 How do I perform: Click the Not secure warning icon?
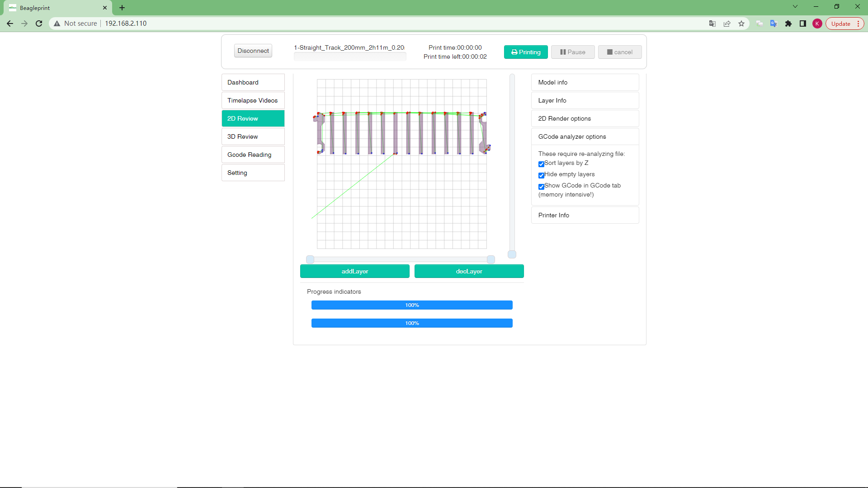(x=57, y=23)
